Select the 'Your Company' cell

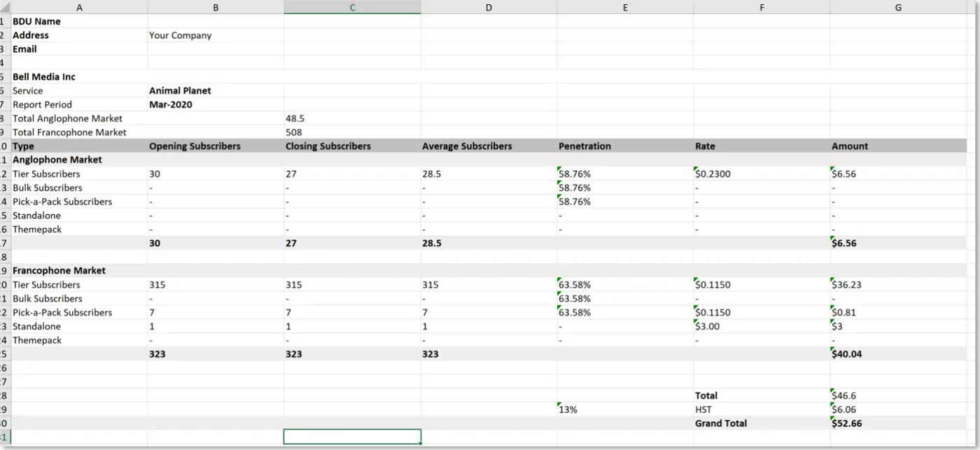216,35
